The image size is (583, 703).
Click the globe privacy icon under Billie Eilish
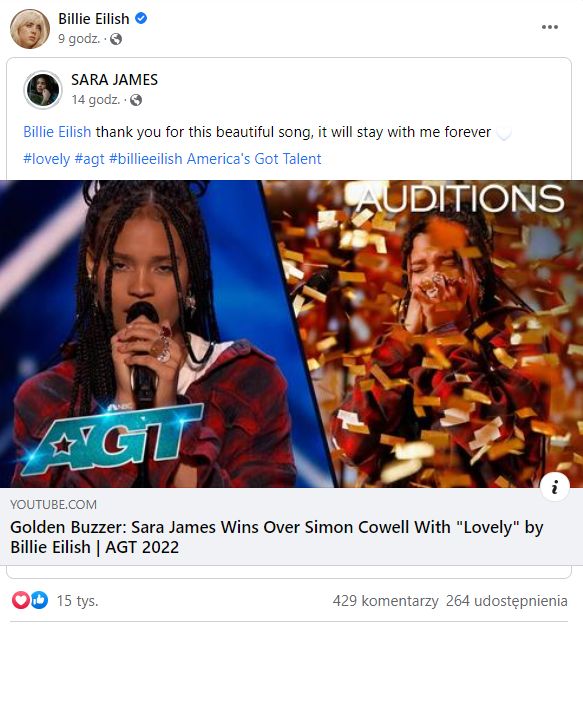coord(116,39)
